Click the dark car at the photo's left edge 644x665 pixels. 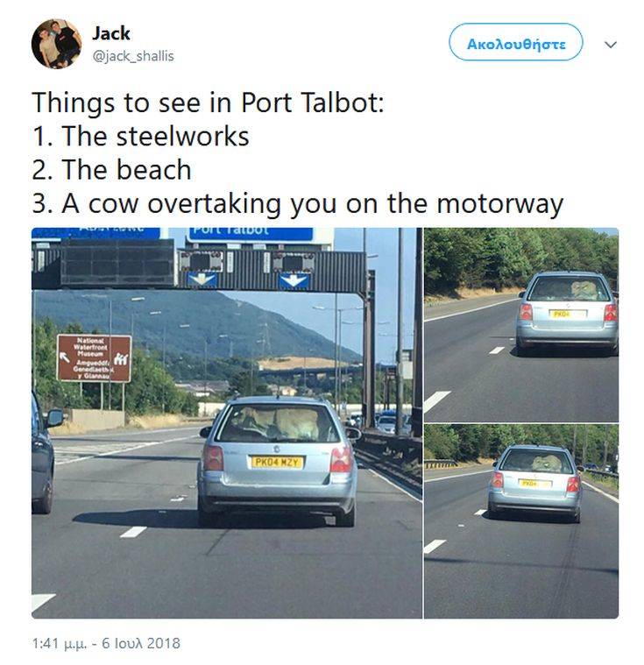42,452
